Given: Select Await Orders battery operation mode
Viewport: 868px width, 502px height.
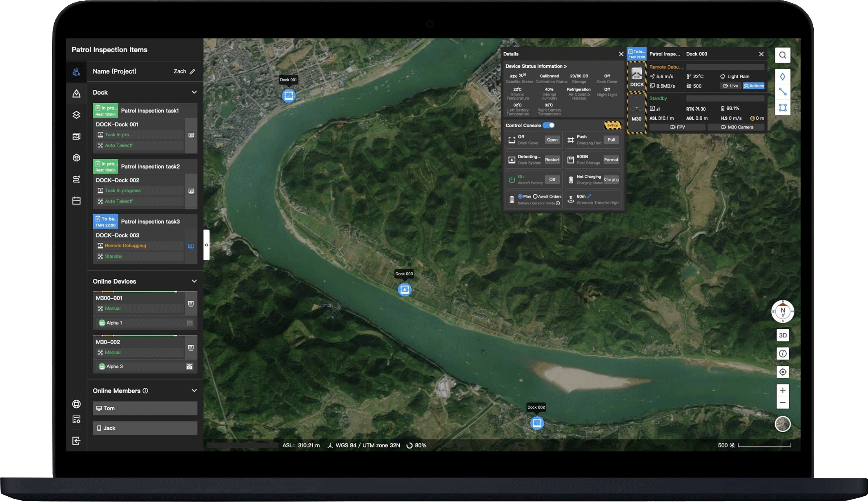Looking at the screenshot, I should pos(535,196).
